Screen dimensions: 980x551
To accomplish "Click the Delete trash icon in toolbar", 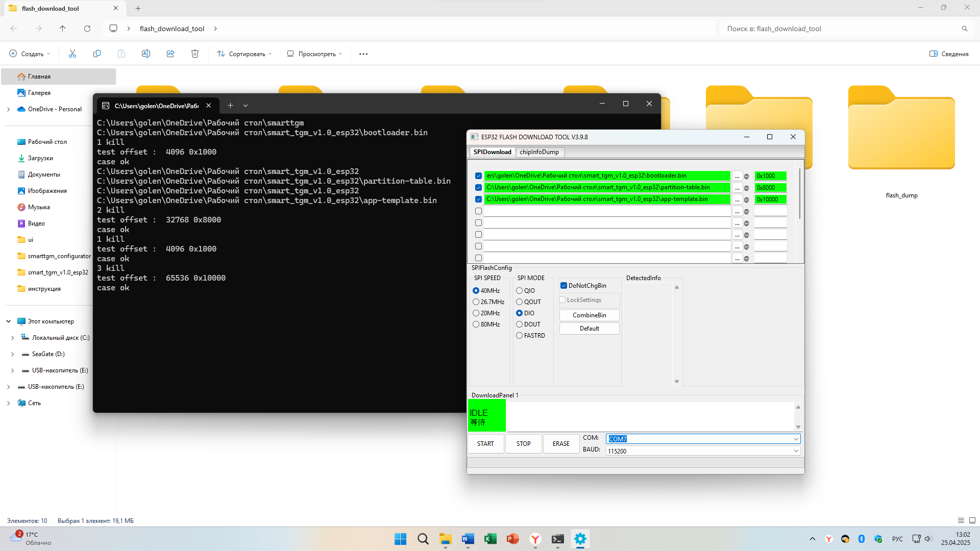I will click(195, 54).
